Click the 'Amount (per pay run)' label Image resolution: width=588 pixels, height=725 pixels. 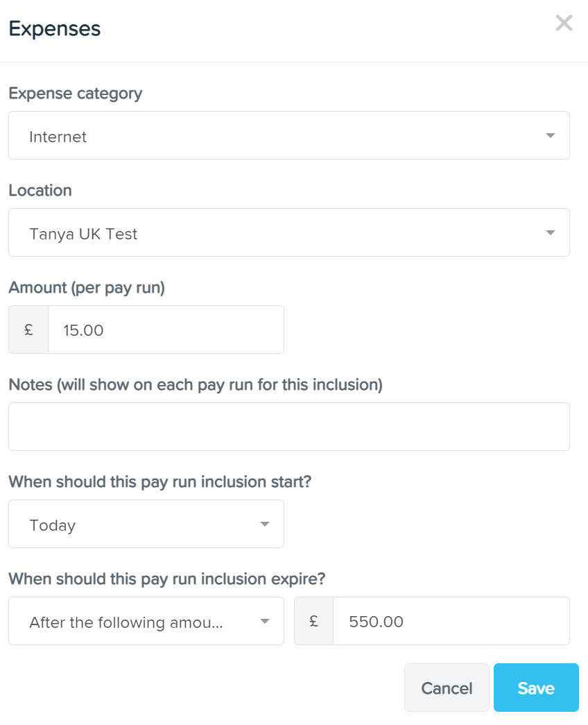tap(87, 288)
